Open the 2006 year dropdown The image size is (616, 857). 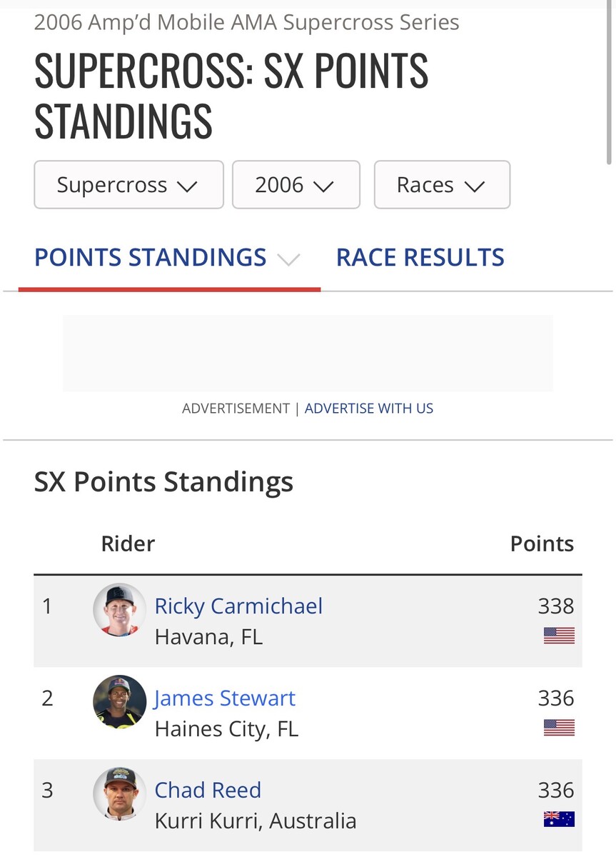[x=296, y=185]
